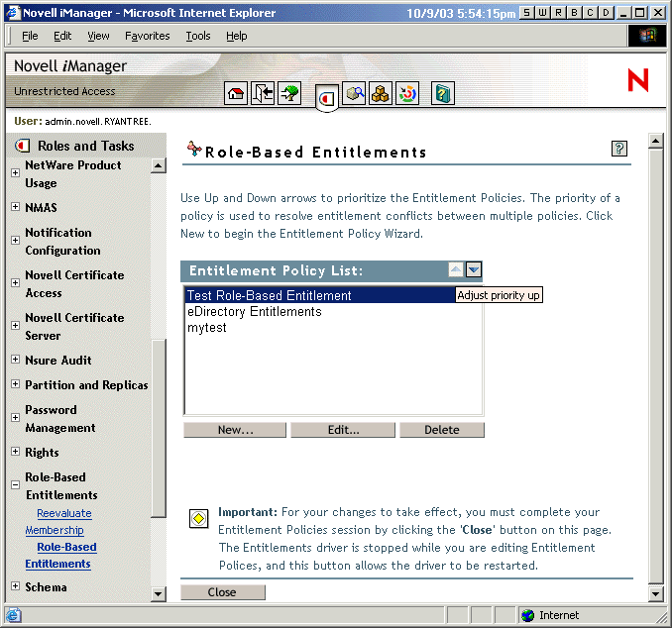Open the Help menu
The width and height of the screenshot is (672, 628).
[x=237, y=36]
